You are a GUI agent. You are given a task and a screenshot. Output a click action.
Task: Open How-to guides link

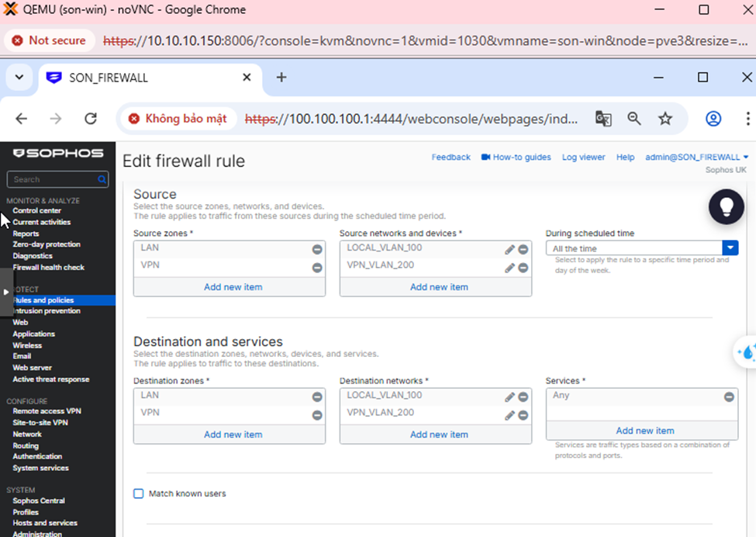click(x=516, y=158)
